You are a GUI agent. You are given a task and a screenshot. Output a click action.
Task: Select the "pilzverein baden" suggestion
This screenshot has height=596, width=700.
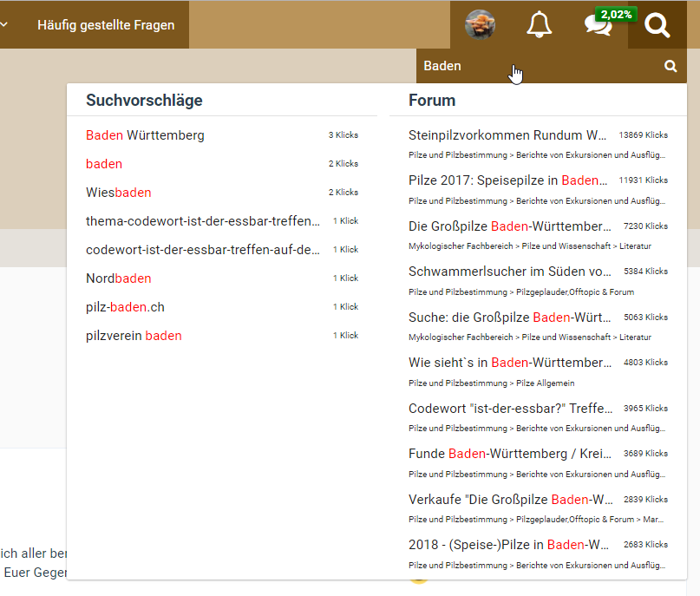(134, 336)
